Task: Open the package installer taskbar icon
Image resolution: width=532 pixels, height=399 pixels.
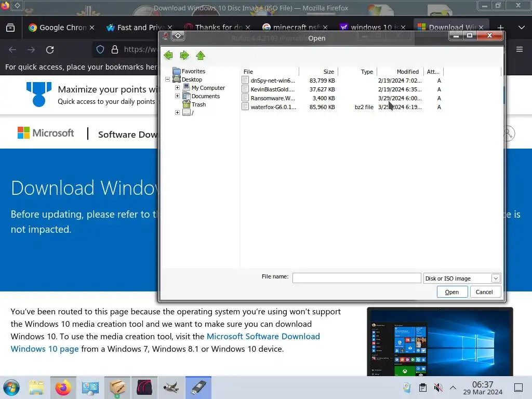Action: point(117,388)
